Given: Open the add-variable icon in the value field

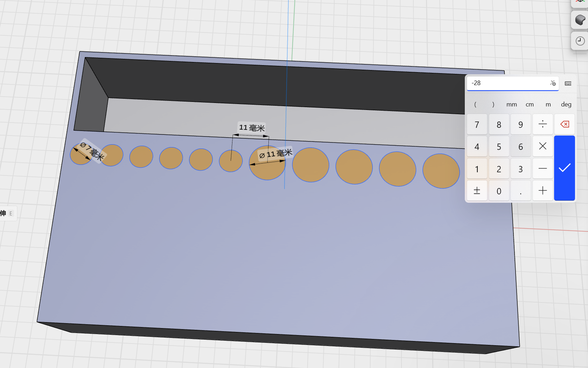Looking at the screenshot, I should pyautogui.click(x=553, y=83).
